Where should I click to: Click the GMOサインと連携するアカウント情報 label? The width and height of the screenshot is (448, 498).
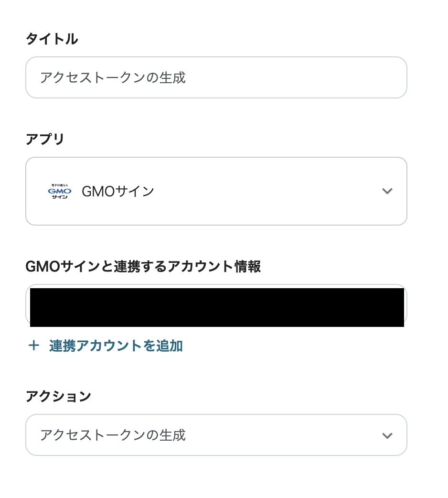[143, 267]
